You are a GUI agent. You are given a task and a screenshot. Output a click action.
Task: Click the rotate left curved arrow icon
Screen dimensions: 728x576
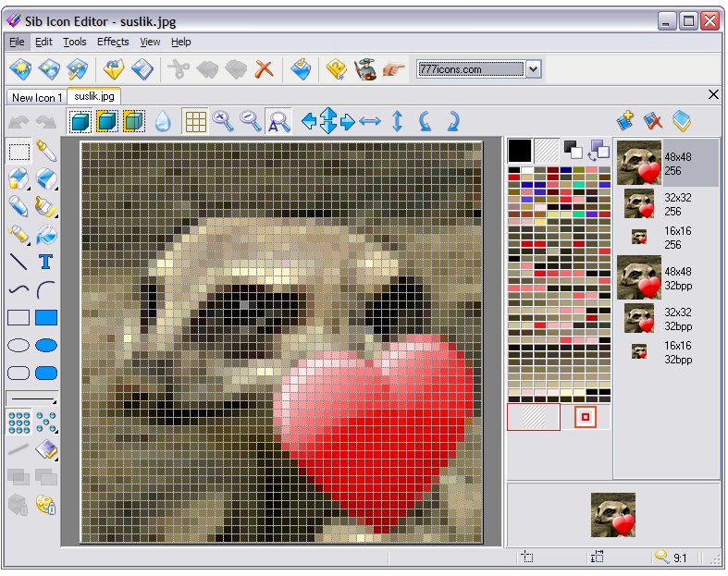click(425, 122)
